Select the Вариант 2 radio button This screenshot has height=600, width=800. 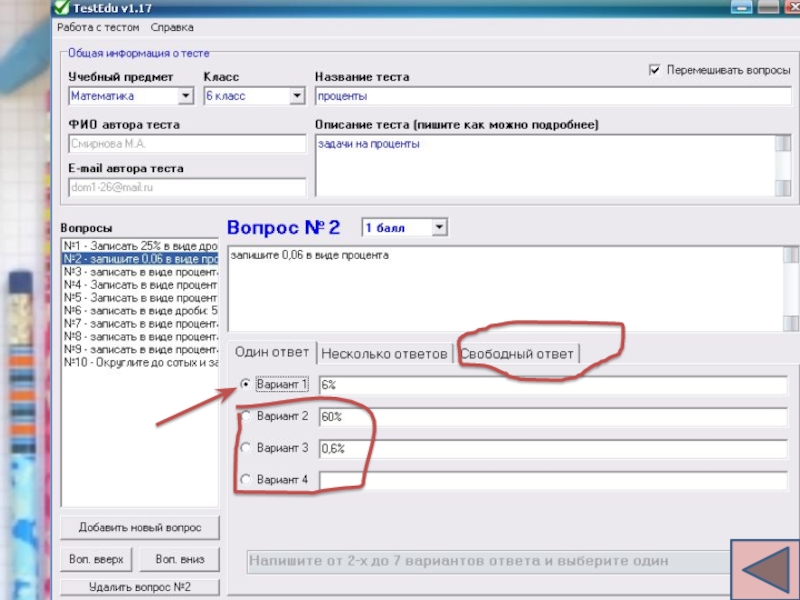pyautogui.click(x=246, y=416)
